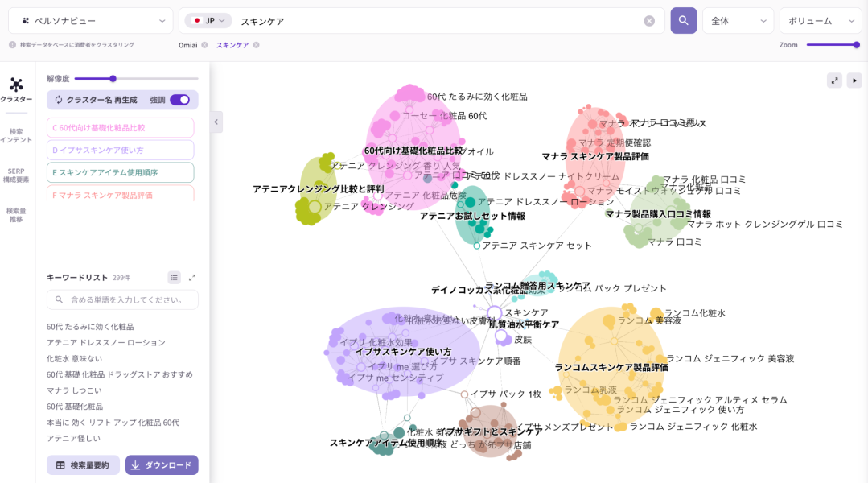
Task: Switch to SERP構成要素 tab
Action: tap(16, 175)
